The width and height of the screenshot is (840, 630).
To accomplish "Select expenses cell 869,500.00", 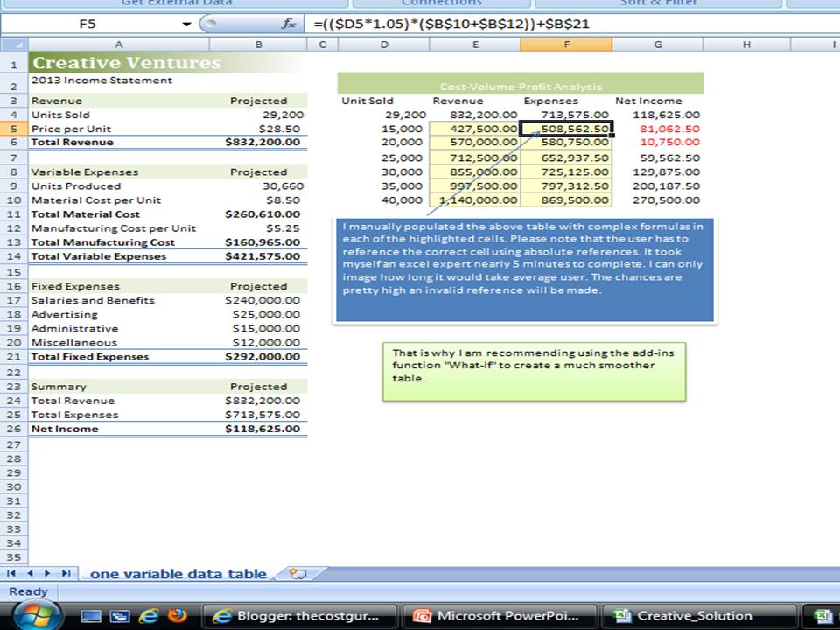I will pyautogui.click(x=566, y=199).
